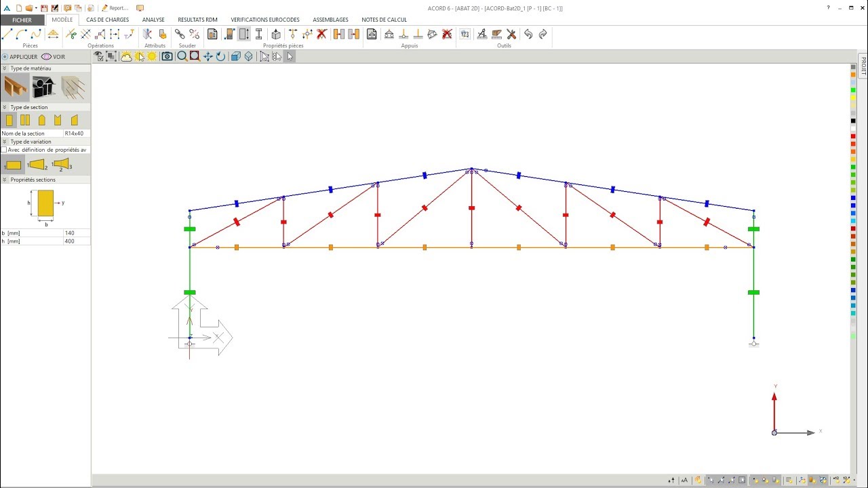Viewport: 868px width, 488px height.
Task: Expand the PROJET side panel
Action: (863, 65)
